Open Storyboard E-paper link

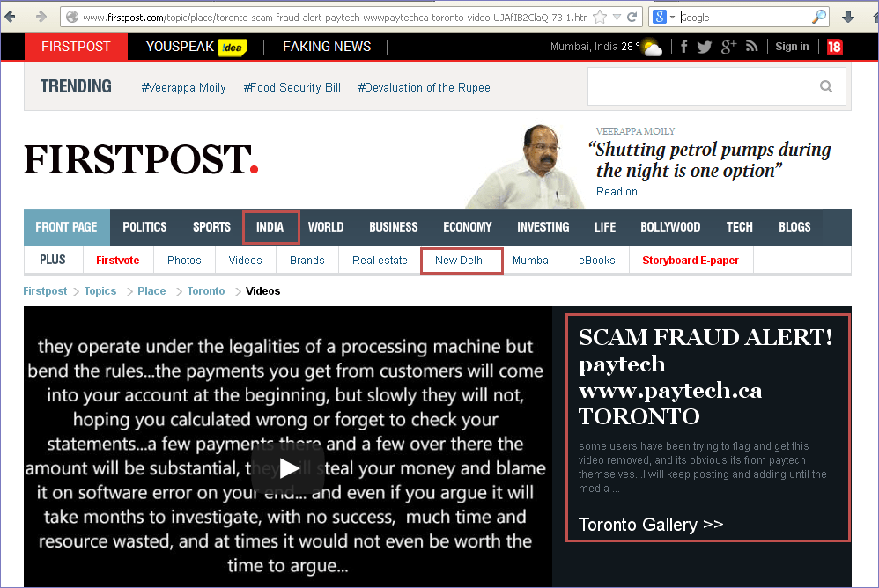click(691, 261)
